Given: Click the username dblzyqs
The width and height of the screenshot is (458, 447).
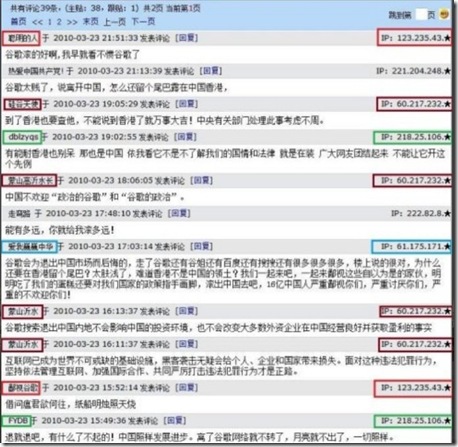Looking at the screenshot, I should click(23, 137).
